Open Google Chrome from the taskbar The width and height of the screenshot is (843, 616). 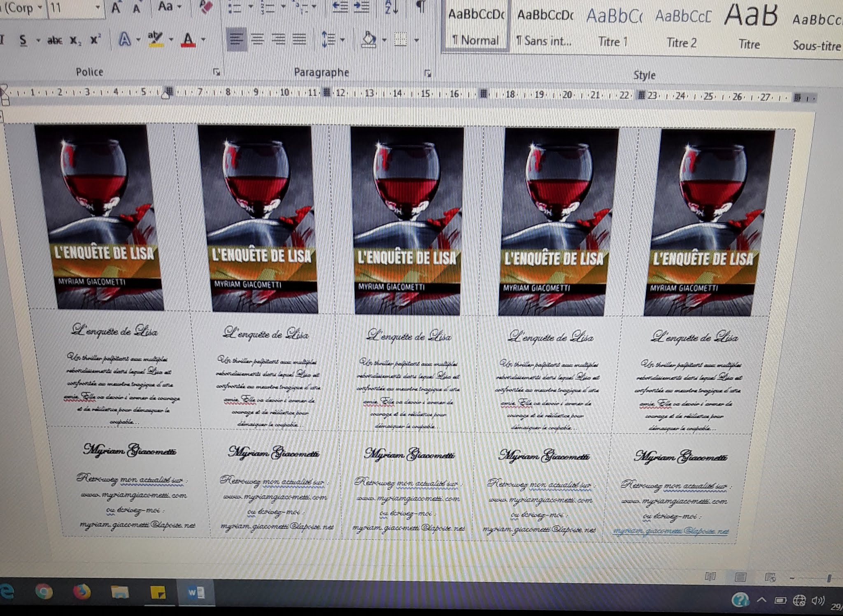44,592
